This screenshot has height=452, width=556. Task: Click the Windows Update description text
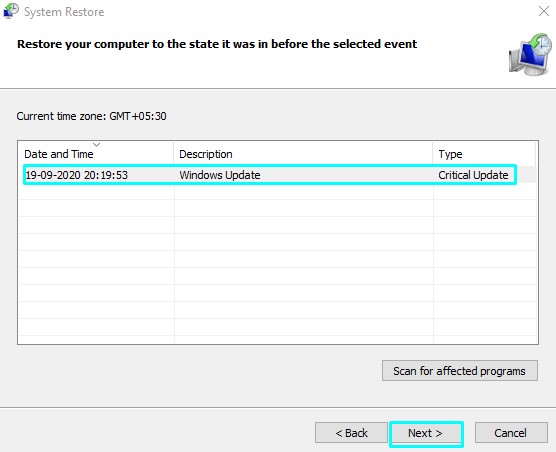click(219, 175)
